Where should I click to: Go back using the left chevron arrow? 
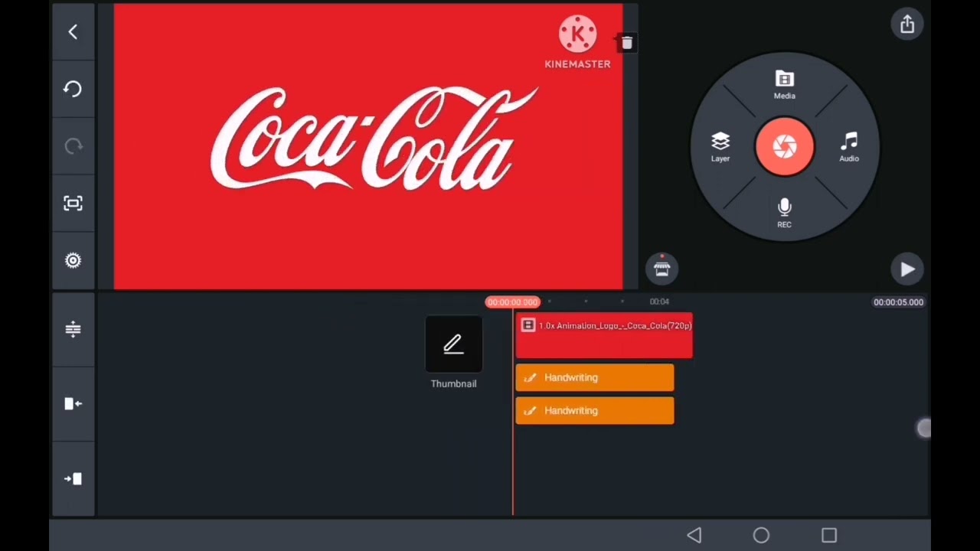click(x=73, y=31)
